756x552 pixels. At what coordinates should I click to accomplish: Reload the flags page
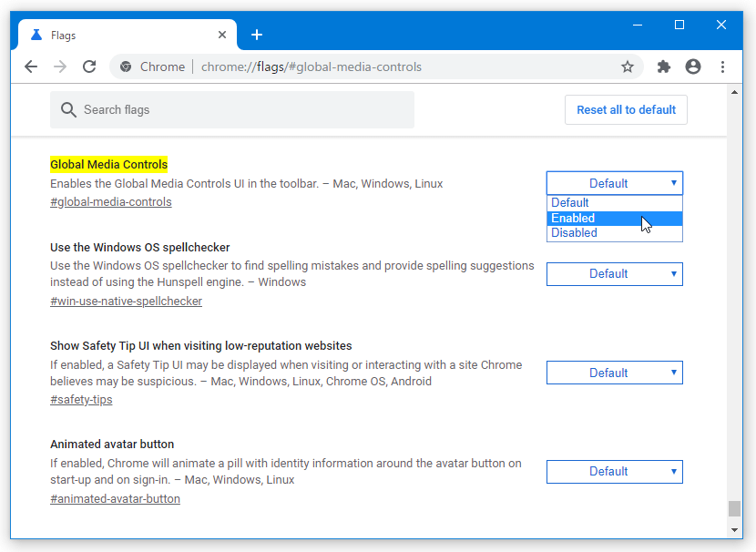coord(89,66)
